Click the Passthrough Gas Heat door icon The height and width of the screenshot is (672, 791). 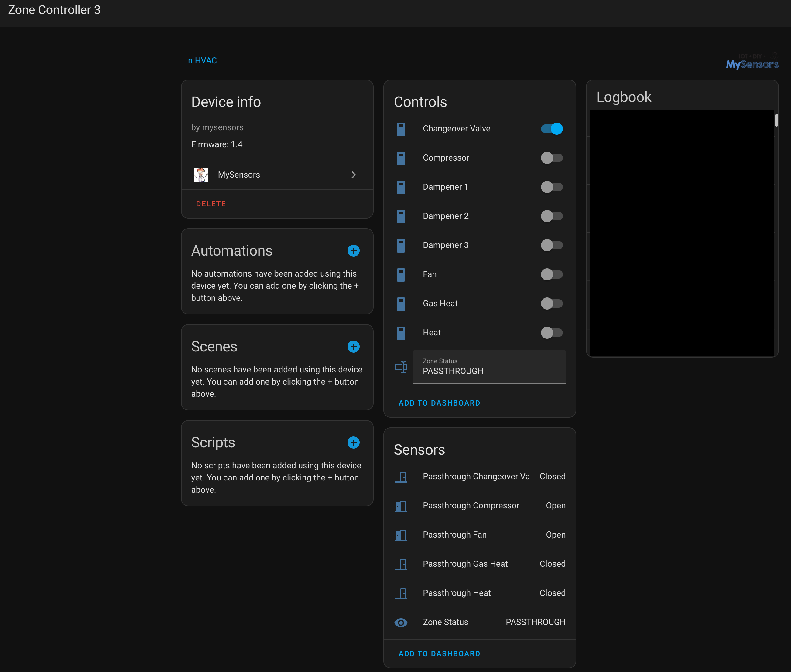point(401,564)
